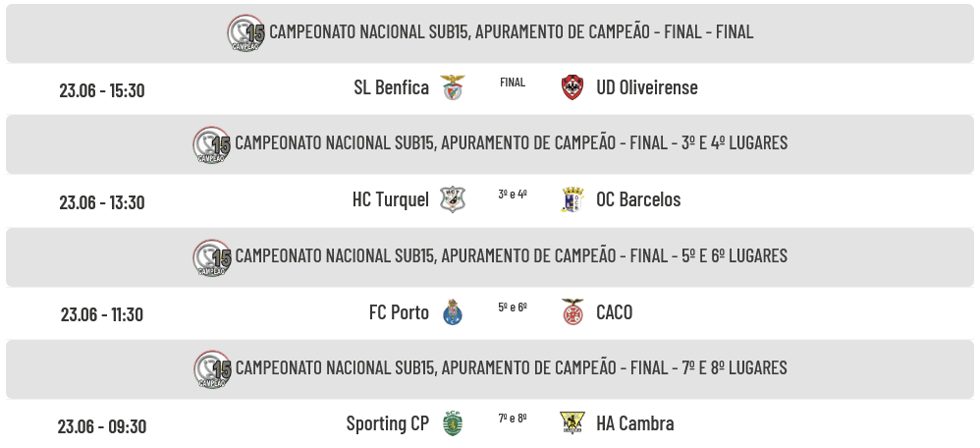This screenshot has width=980, height=448.
Task: Open the SL Benfica team link
Action: coord(391,87)
